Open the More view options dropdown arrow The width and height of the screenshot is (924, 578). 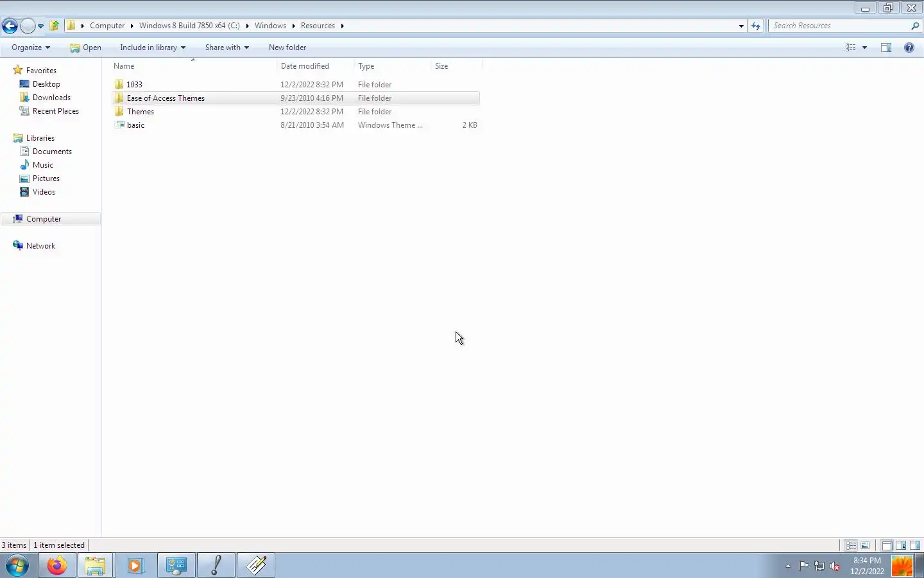point(864,48)
